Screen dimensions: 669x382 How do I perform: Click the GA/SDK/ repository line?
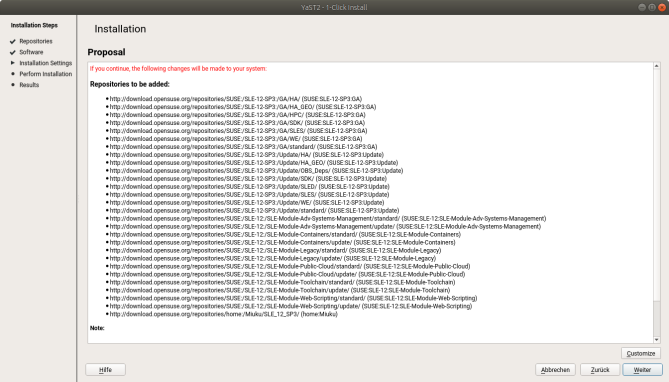point(237,122)
